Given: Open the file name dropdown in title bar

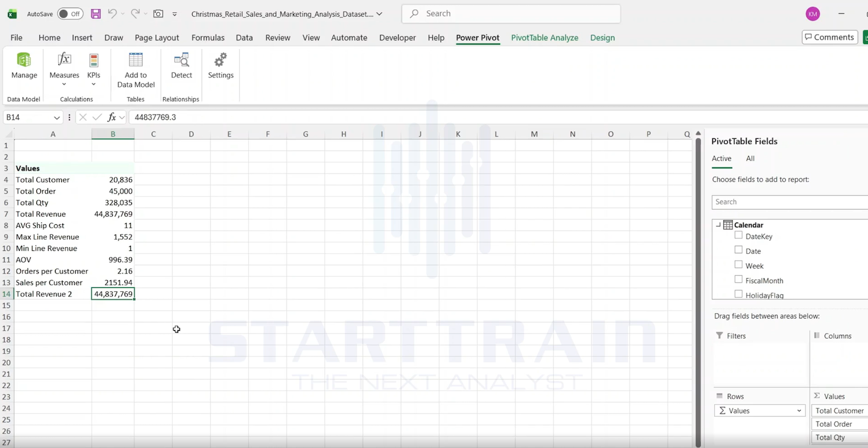Looking at the screenshot, I should click(x=379, y=14).
